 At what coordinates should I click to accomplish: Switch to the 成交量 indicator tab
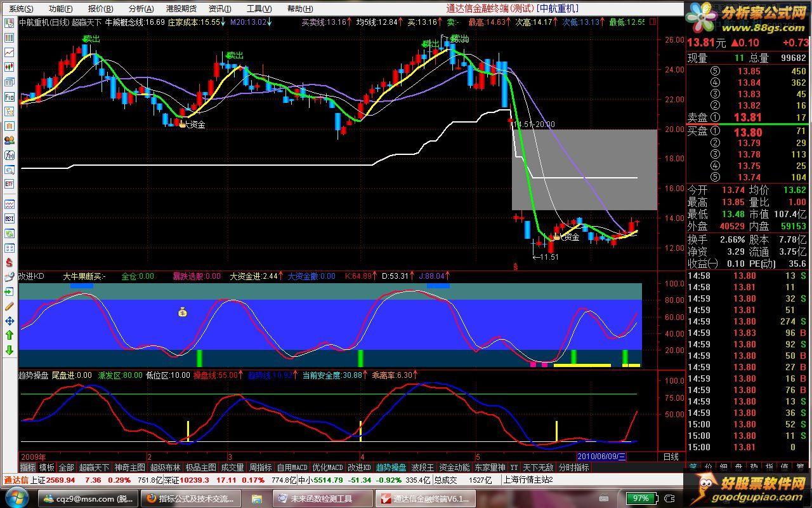pos(232,467)
